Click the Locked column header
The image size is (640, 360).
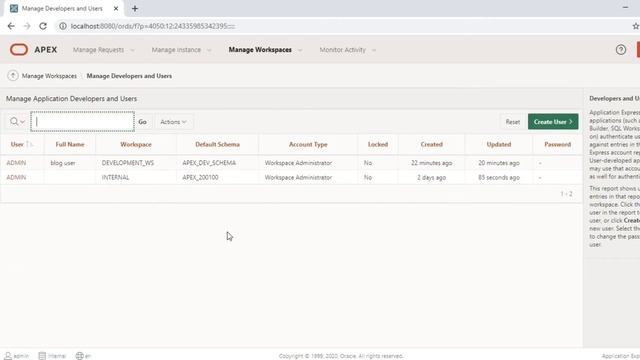[378, 144]
